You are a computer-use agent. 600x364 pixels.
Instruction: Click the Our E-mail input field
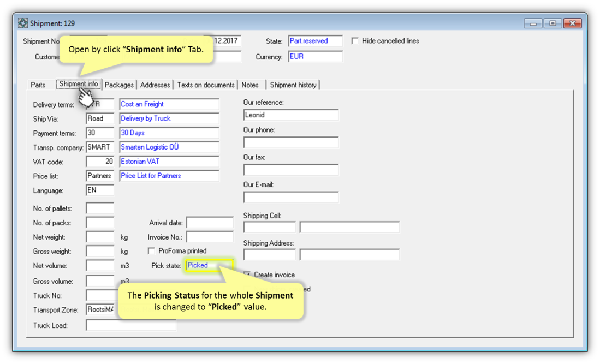click(291, 198)
